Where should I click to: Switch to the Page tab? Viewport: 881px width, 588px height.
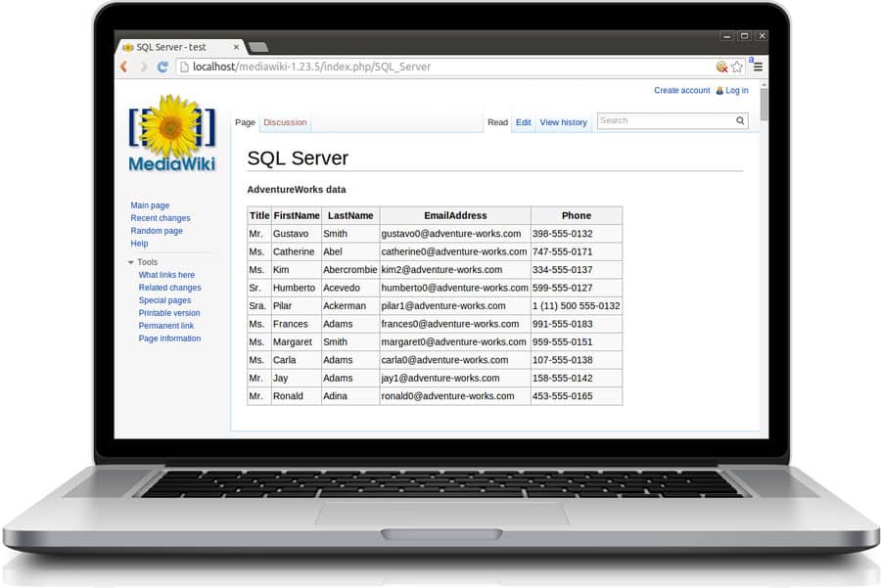coord(245,122)
